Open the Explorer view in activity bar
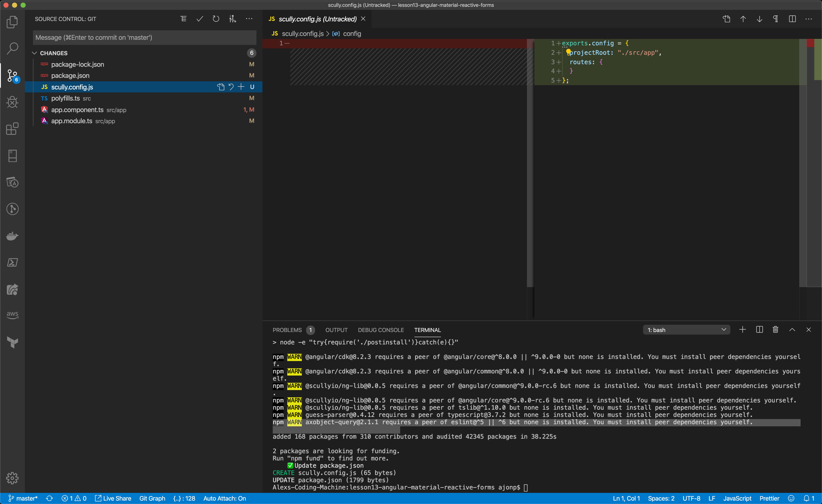Image resolution: width=822 pixels, height=504 pixels. click(12, 22)
